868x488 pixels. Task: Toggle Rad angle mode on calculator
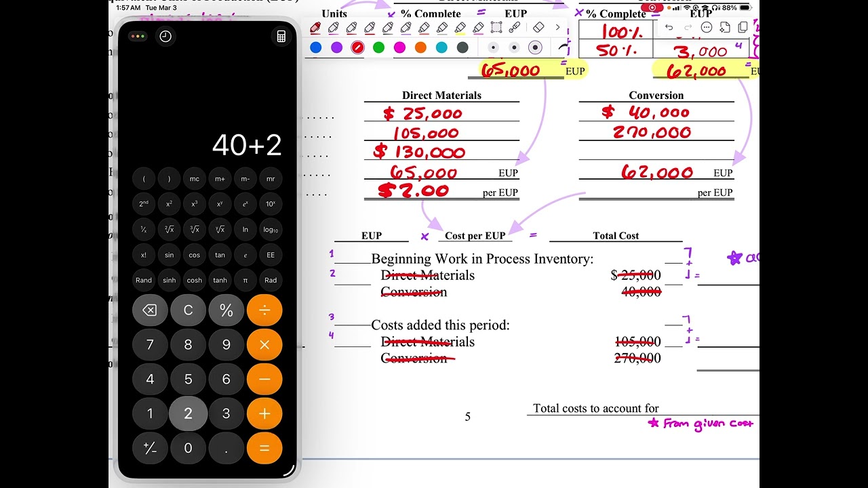(271, 280)
